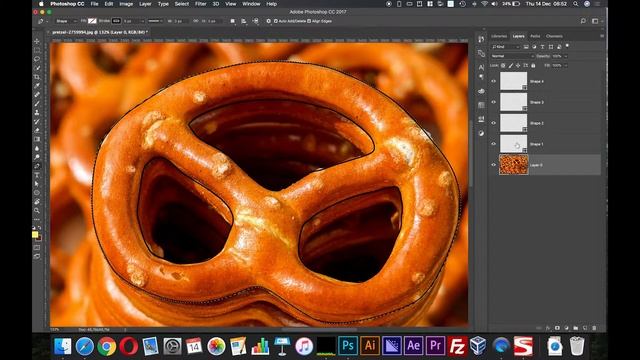Open Layers panel flyout menu
Viewport: 640px width, 360px height.
pos(602,36)
